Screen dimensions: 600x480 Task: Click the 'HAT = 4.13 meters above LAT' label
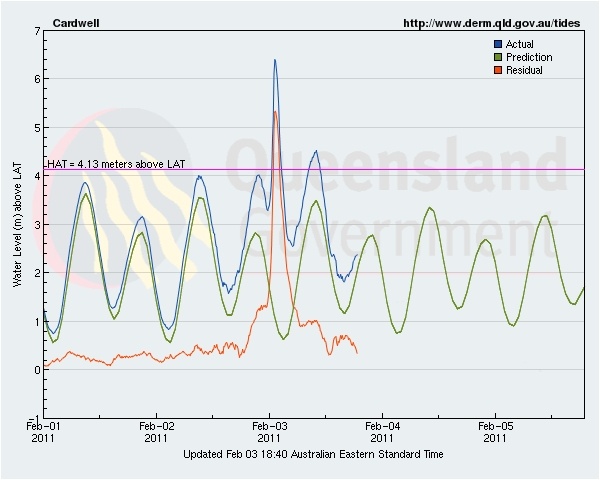(x=116, y=164)
